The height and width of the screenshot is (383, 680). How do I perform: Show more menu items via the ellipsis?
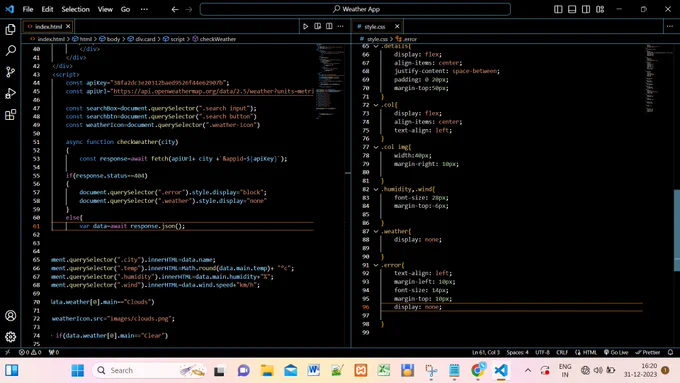pyautogui.click(x=144, y=9)
